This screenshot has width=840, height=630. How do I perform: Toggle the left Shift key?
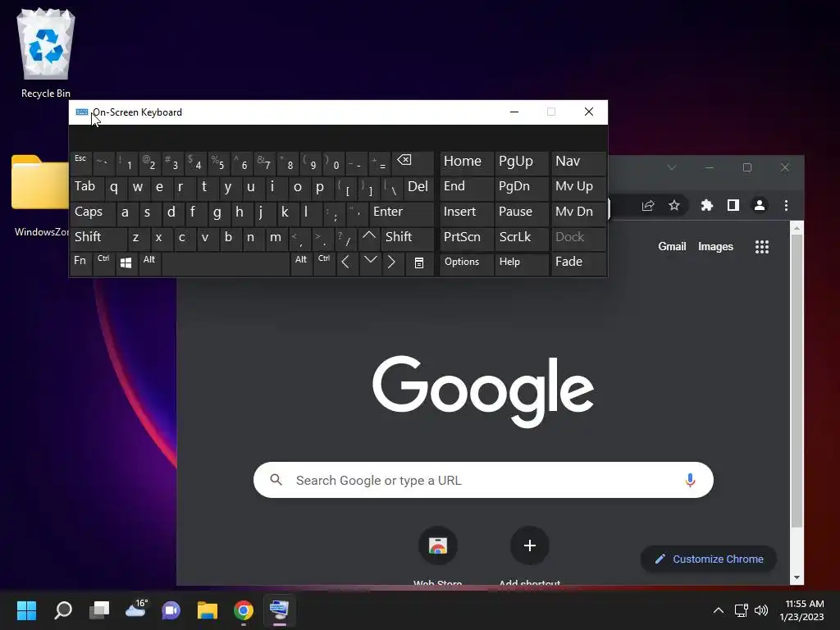pyautogui.click(x=98, y=238)
